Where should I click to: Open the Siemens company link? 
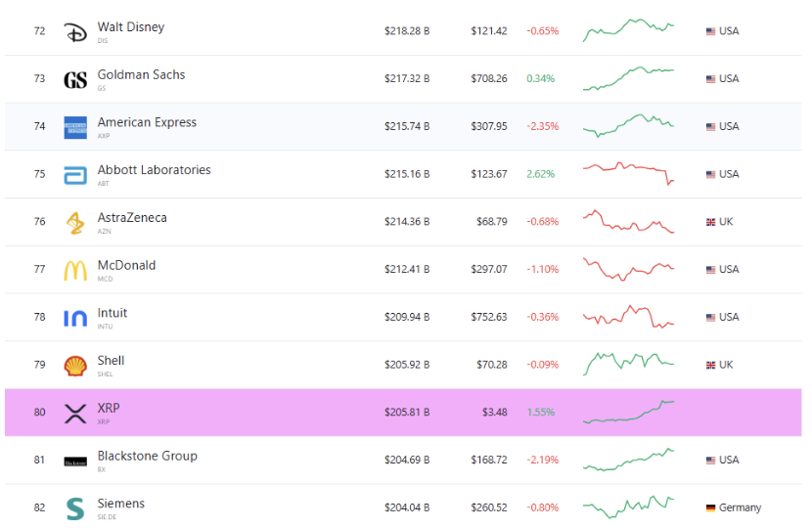coord(121,504)
